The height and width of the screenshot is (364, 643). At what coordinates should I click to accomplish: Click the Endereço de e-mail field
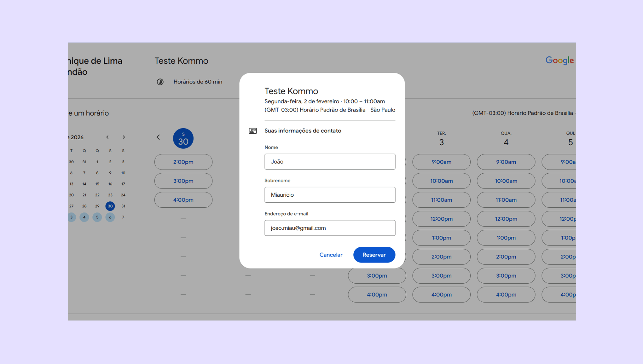pos(330,228)
